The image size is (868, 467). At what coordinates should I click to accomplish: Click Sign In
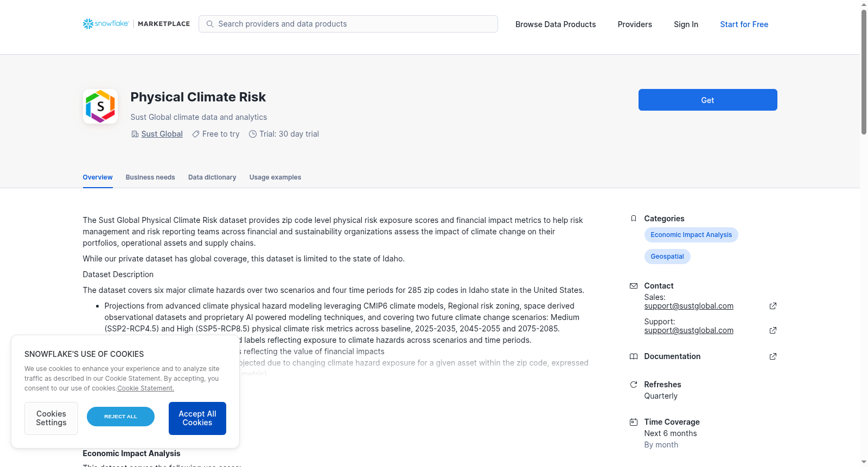tap(686, 24)
